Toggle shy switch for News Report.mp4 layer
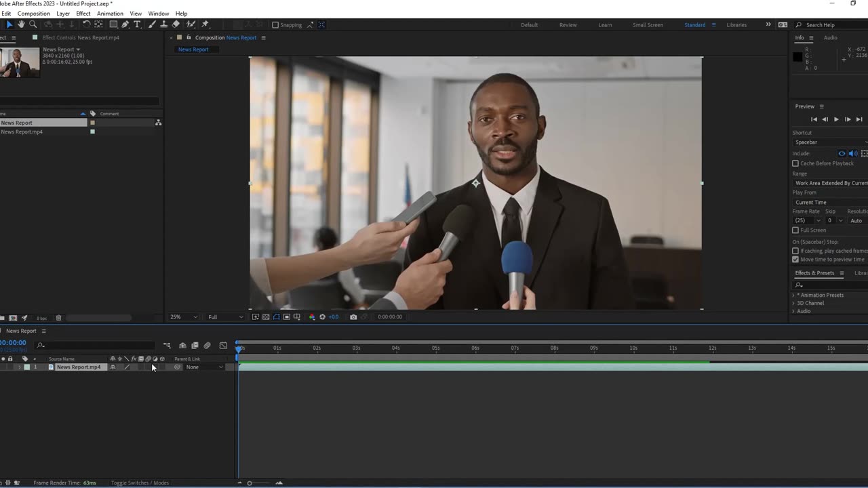Image resolution: width=868 pixels, height=488 pixels. point(113,367)
